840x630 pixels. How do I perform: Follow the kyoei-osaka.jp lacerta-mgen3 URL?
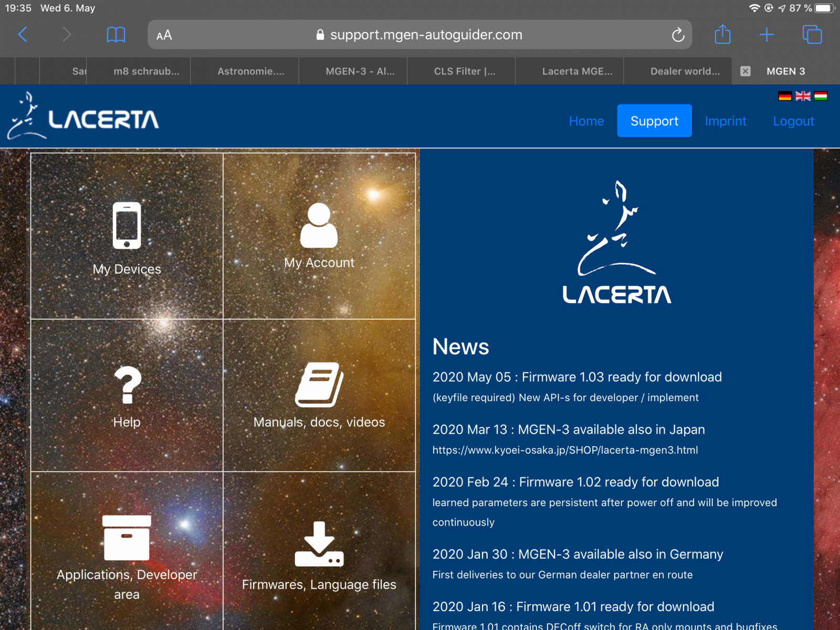[565, 450]
